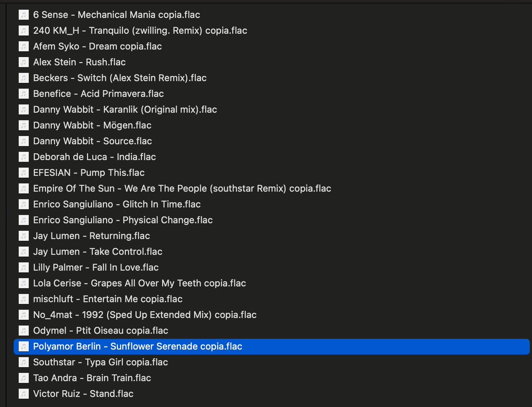Select "Alex Stein - Rush.flac"
This screenshot has height=407, width=532.
[79, 62]
